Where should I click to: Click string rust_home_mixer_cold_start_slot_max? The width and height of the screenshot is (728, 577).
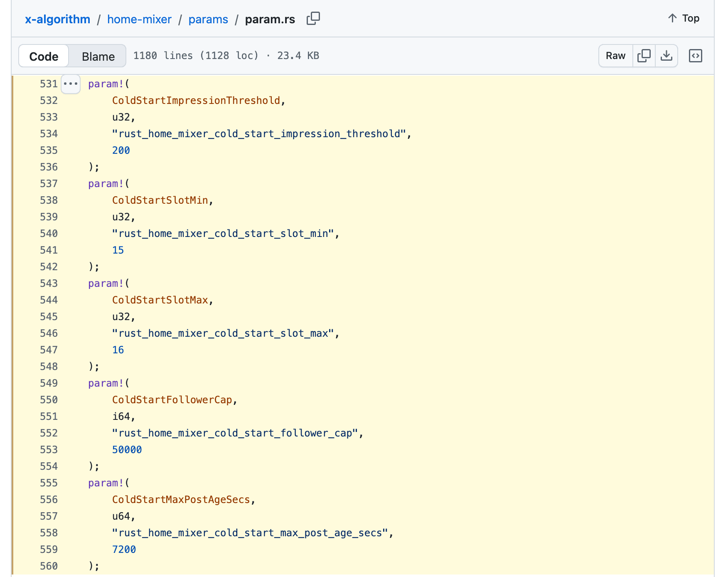click(223, 333)
